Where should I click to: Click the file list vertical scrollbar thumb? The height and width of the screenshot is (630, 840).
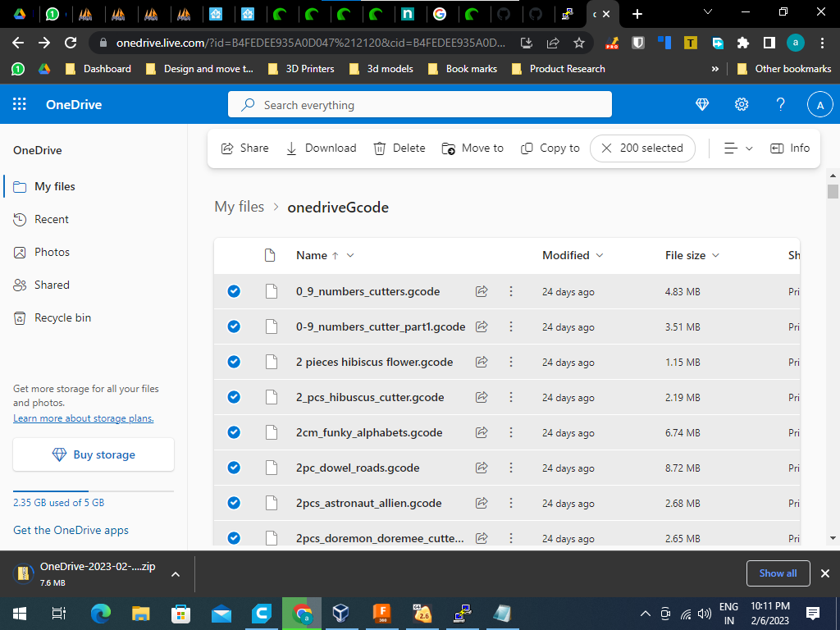833,191
